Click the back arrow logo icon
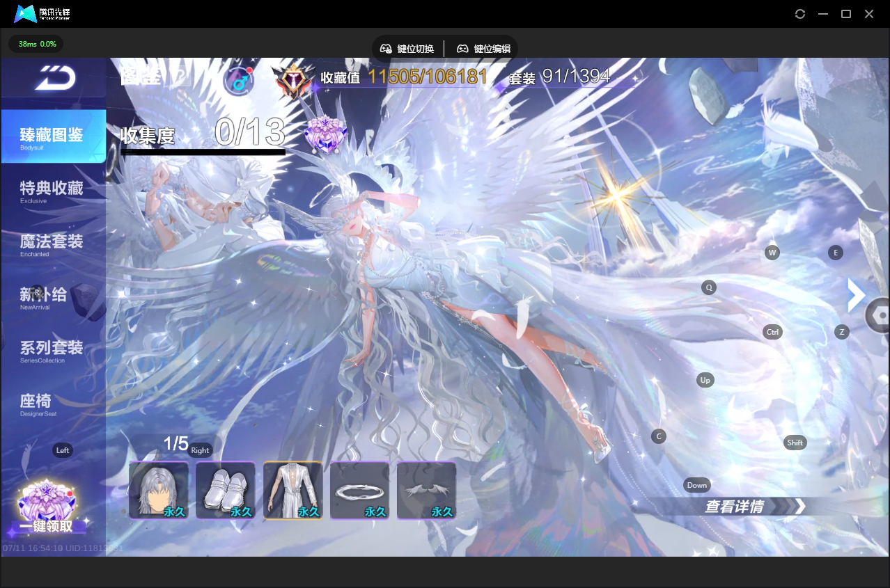This screenshot has width=890, height=588. pos(55,79)
